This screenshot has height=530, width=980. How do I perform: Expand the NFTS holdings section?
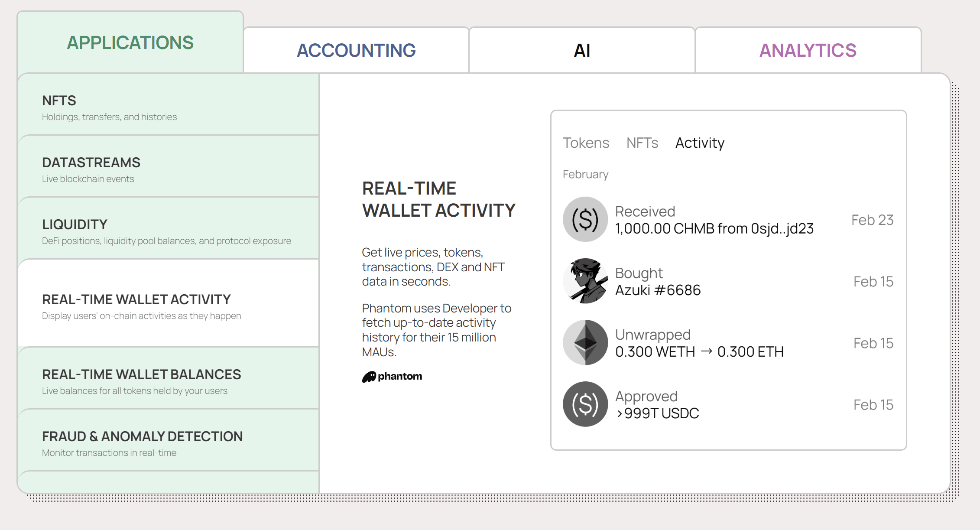pos(168,107)
